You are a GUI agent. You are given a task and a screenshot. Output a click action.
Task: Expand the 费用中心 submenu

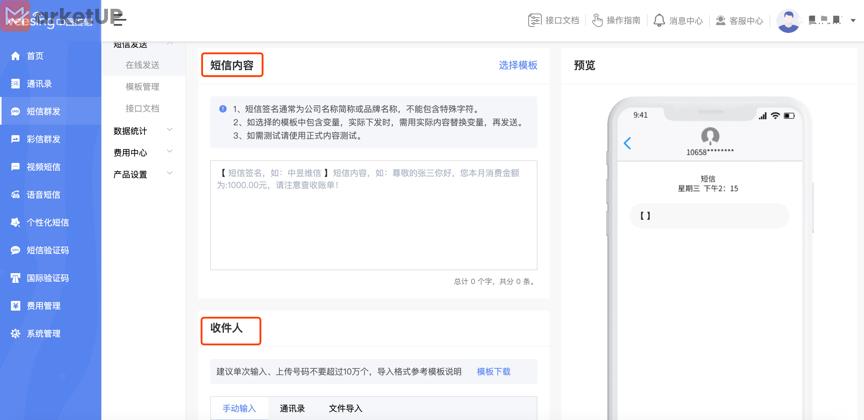click(x=143, y=152)
